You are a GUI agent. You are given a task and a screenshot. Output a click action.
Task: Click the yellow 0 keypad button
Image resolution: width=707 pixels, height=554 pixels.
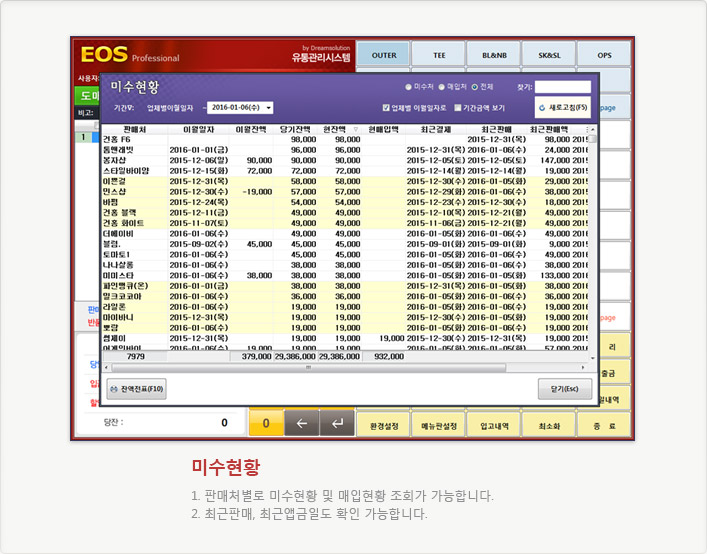pyautogui.click(x=266, y=423)
